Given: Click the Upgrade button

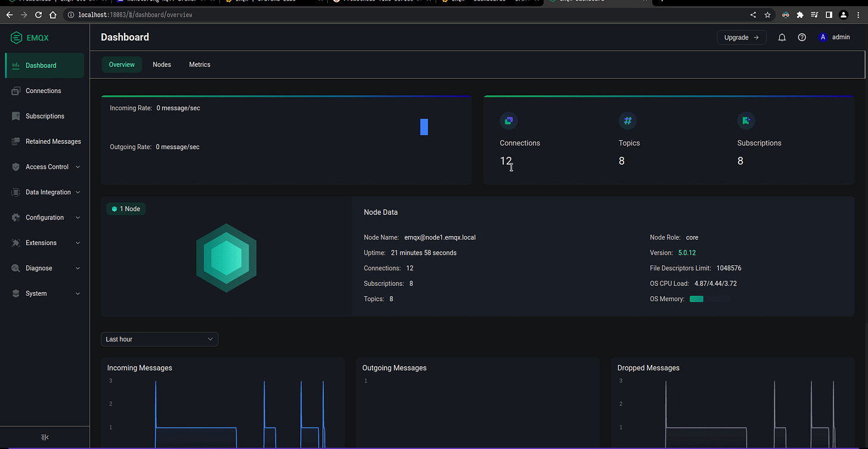Looking at the screenshot, I should pyautogui.click(x=741, y=37).
